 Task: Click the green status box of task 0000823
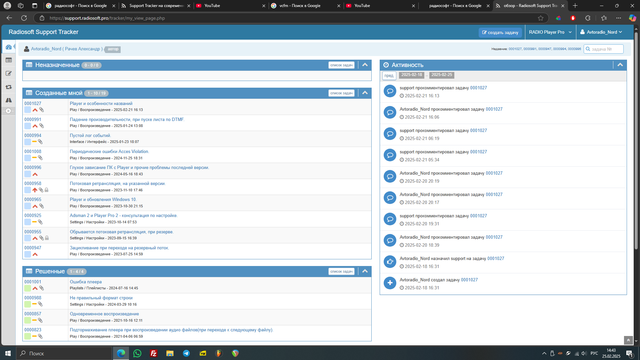tap(27, 336)
